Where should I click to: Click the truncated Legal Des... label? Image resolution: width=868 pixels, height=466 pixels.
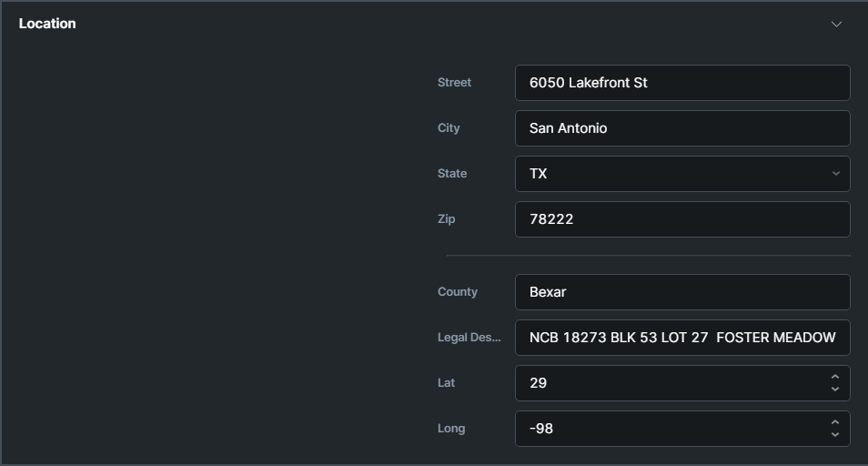pyautogui.click(x=469, y=338)
